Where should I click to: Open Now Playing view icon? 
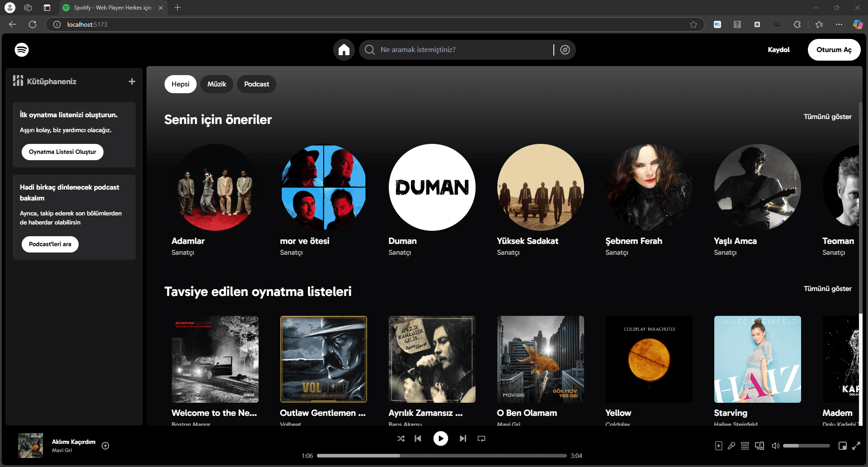(719, 446)
